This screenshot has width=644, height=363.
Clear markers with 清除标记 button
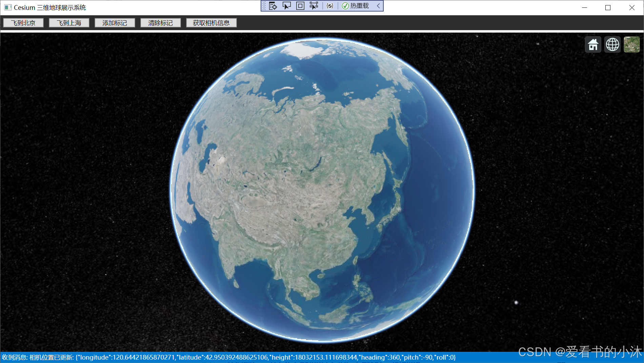[161, 23]
